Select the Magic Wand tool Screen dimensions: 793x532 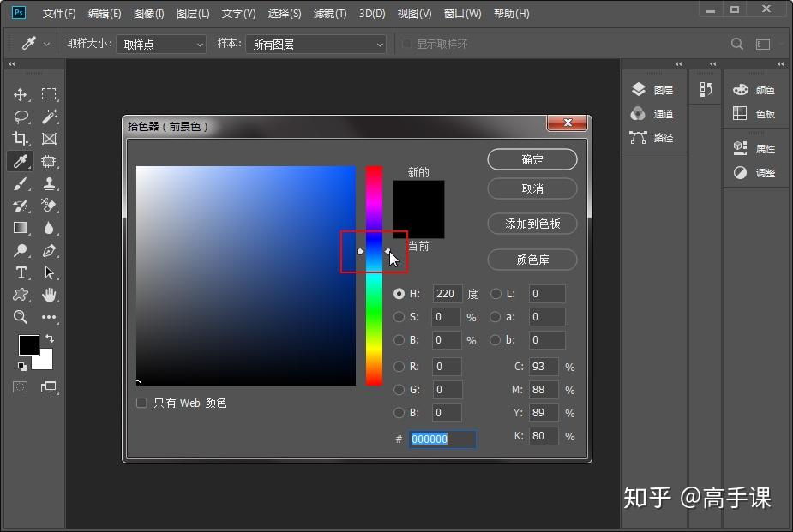[x=49, y=117]
